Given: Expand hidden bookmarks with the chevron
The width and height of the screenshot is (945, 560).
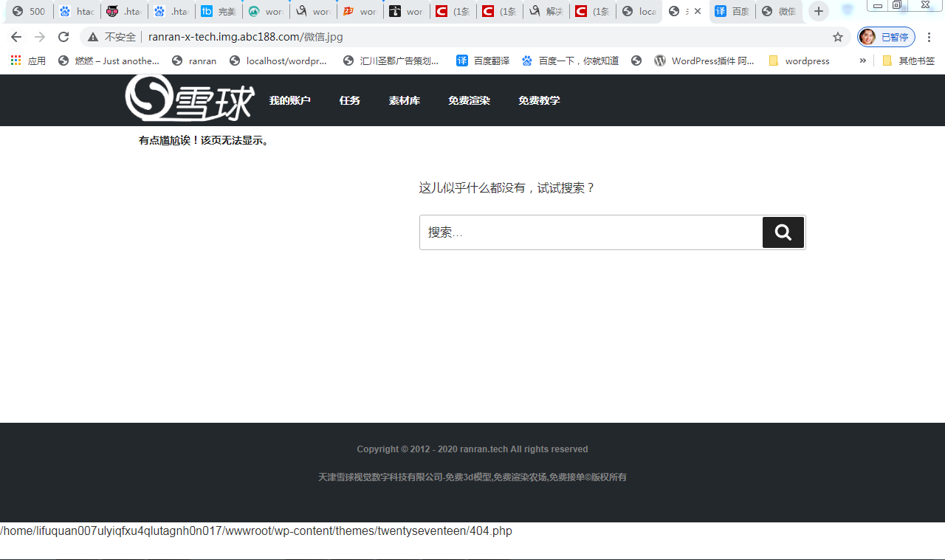Looking at the screenshot, I should coord(862,61).
